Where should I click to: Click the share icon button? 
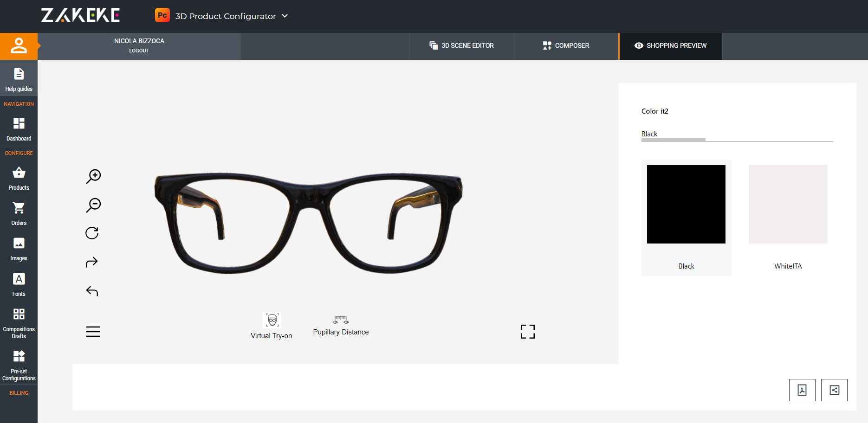pos(834,390)
